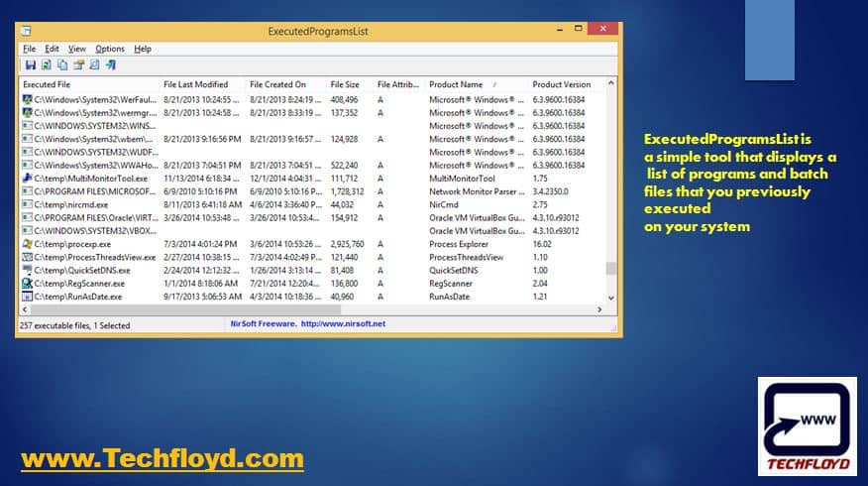
Task: Select row C:\Windows\System32\wbem\...
Action: coord(313,139)
